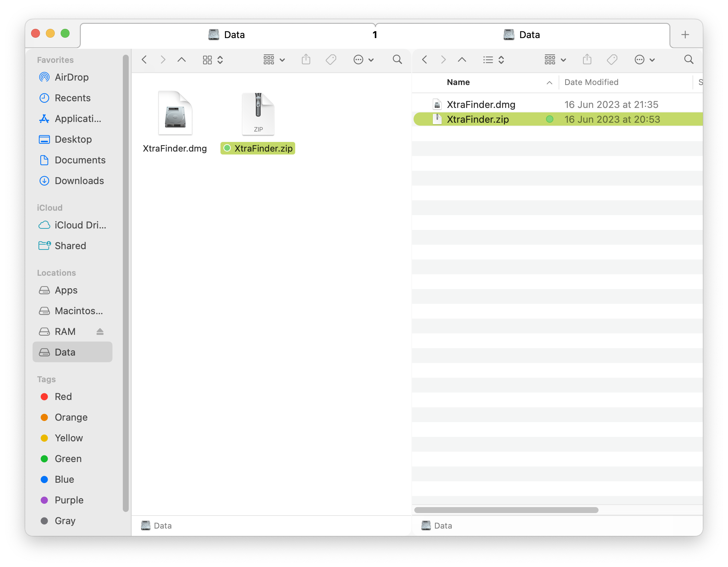Open Downloads in the sidebar
This screenshot has height=567, width=728.
79,181
